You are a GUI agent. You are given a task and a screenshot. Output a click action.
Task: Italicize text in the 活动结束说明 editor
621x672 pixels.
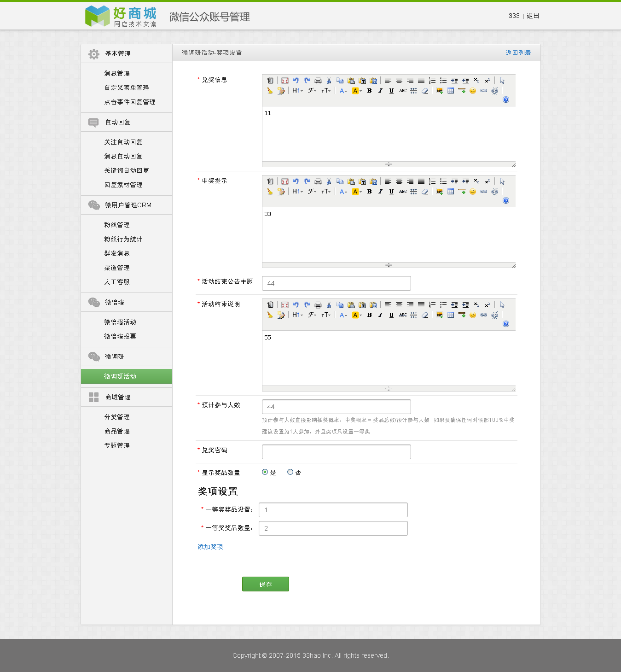pyautogui.click(x=381, y=315)
